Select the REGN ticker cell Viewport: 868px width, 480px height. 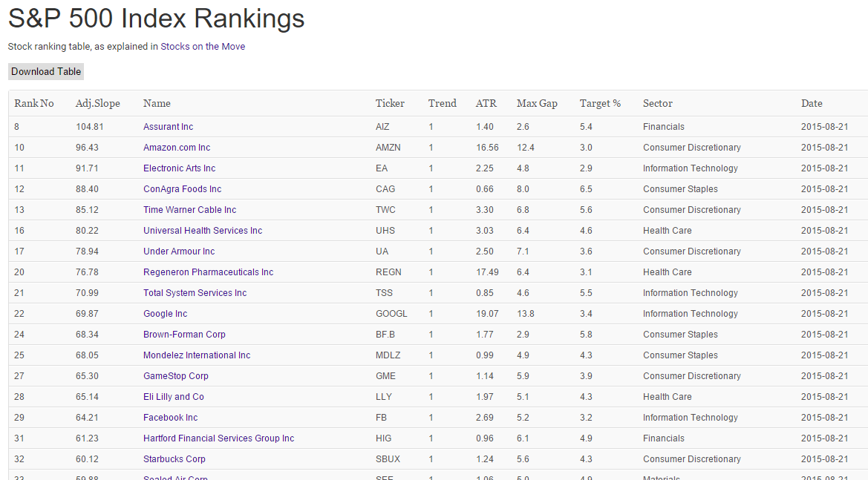click(x=388, y=272)
